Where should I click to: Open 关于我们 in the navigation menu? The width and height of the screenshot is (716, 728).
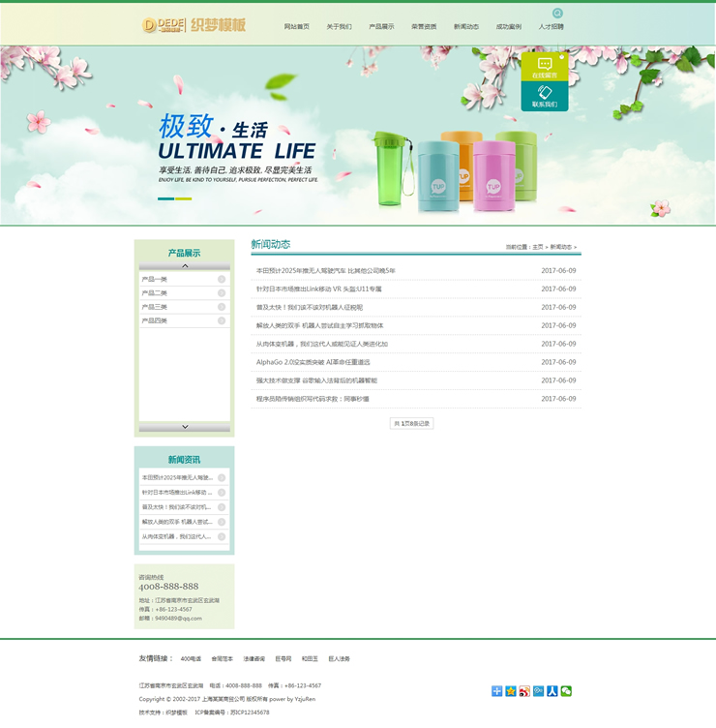pyautogui.click(x=339, y=27)
